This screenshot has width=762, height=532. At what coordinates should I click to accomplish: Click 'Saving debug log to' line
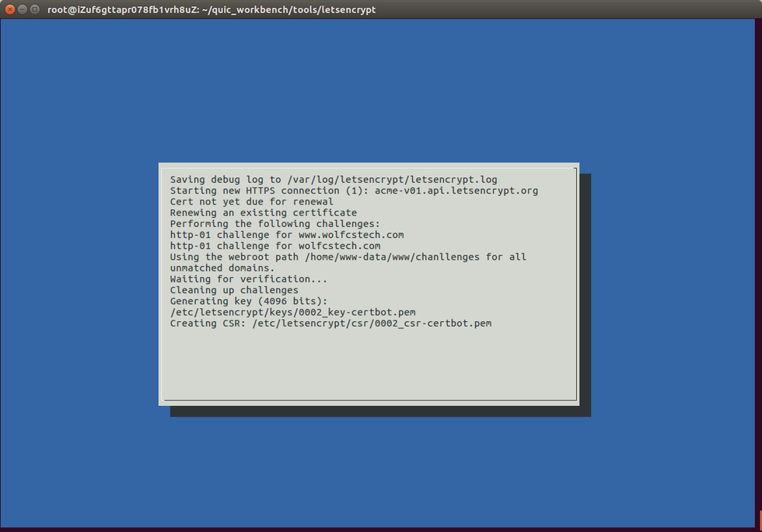coord(334,180)
